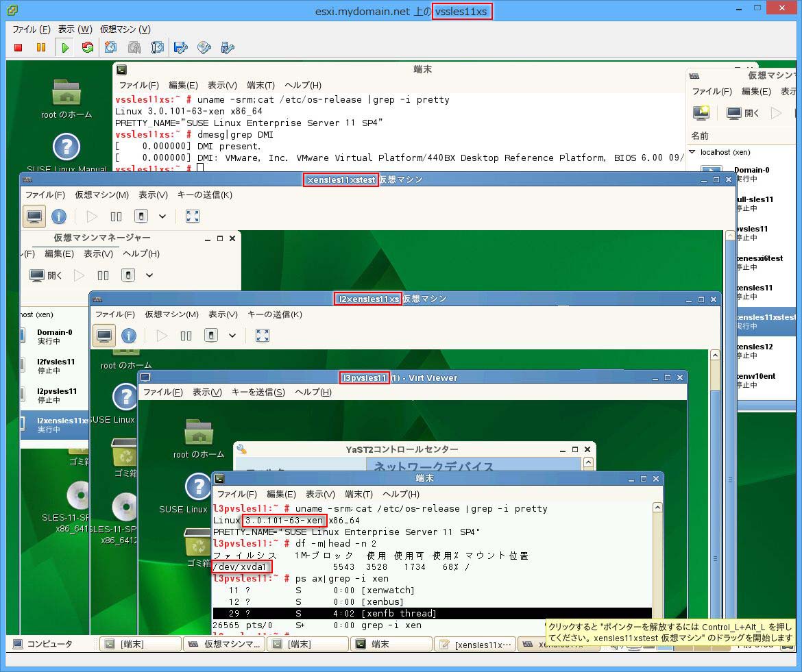Toggle pause in inner 仮想マシンマネージャー toolbar
Screen dimensions: 802x672
pos(103,275)
